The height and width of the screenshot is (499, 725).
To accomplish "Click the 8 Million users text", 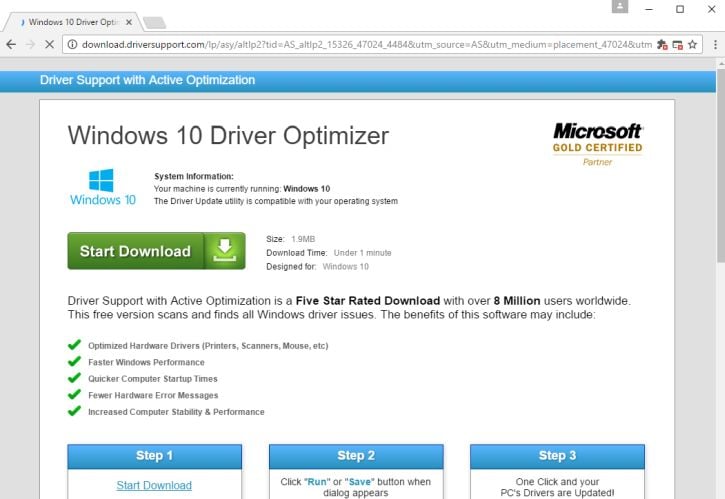I will [x=561, y=301].
